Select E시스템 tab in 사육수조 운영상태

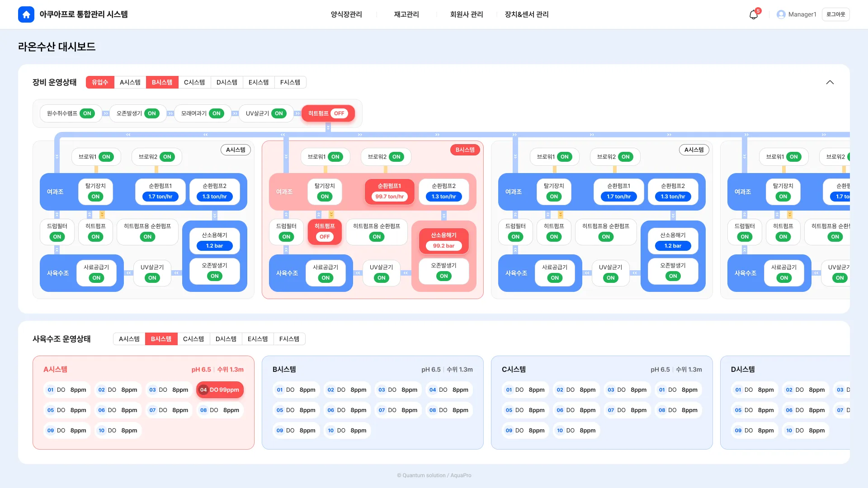(258, 339)
